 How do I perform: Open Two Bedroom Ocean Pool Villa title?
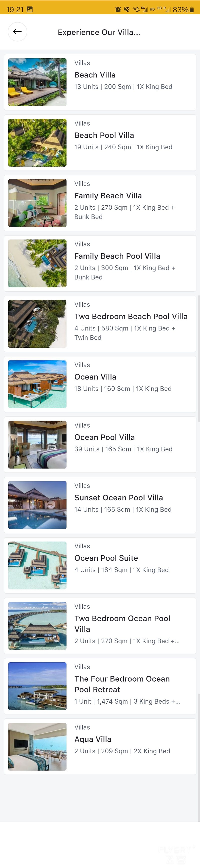click(122, 624)
